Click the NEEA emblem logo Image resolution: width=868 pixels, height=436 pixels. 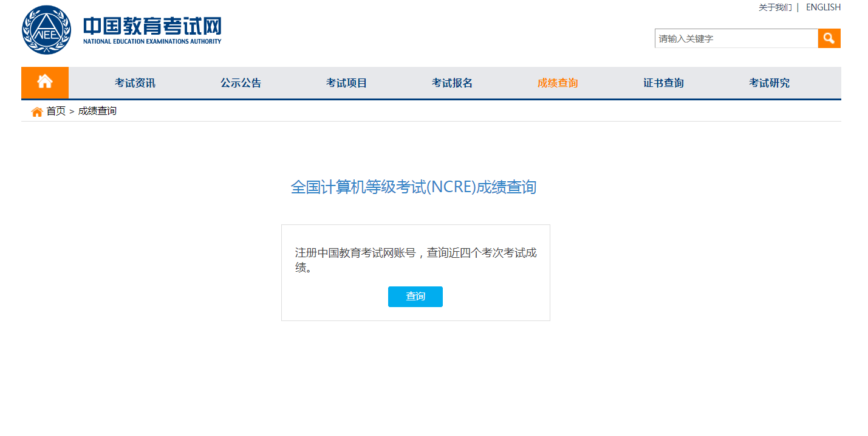pyautogui.click(x=45, y=29)
